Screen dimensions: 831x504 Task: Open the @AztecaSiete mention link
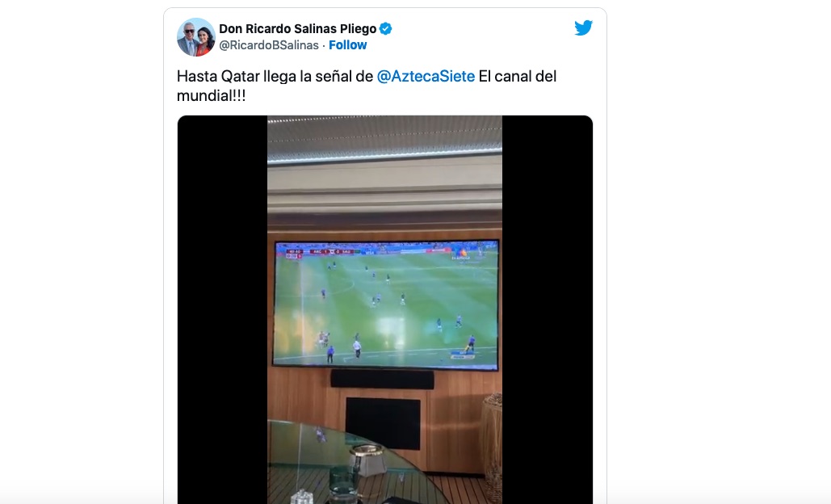426,76
